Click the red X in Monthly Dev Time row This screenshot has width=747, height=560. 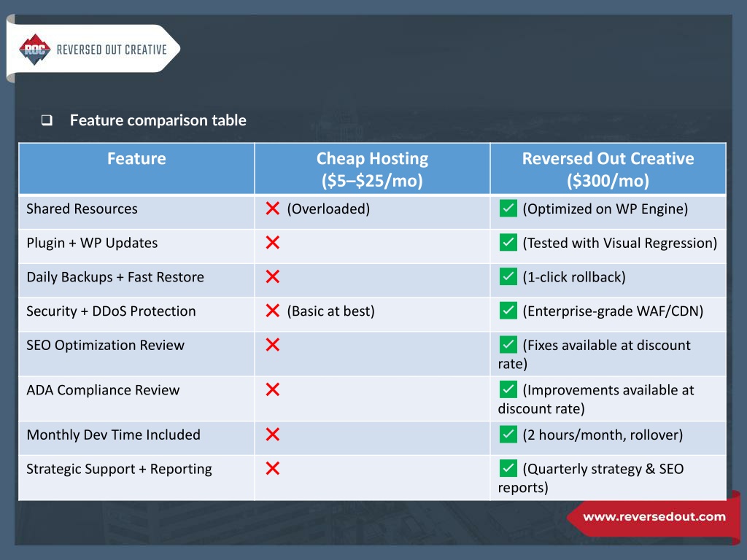point(273,434)
